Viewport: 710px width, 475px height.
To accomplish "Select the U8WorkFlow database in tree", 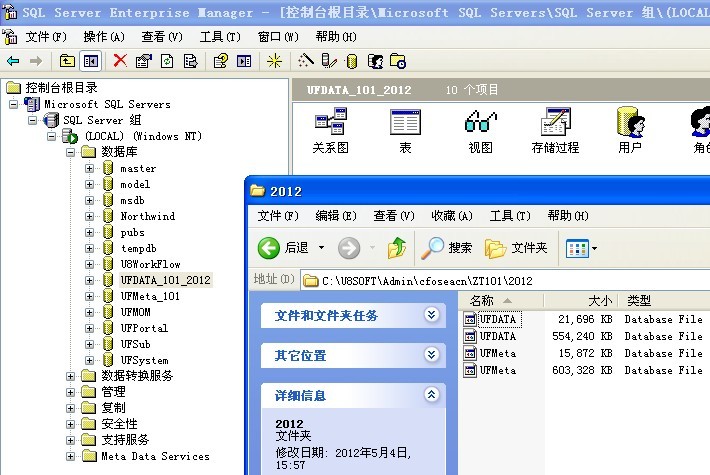I will [150, 264].
